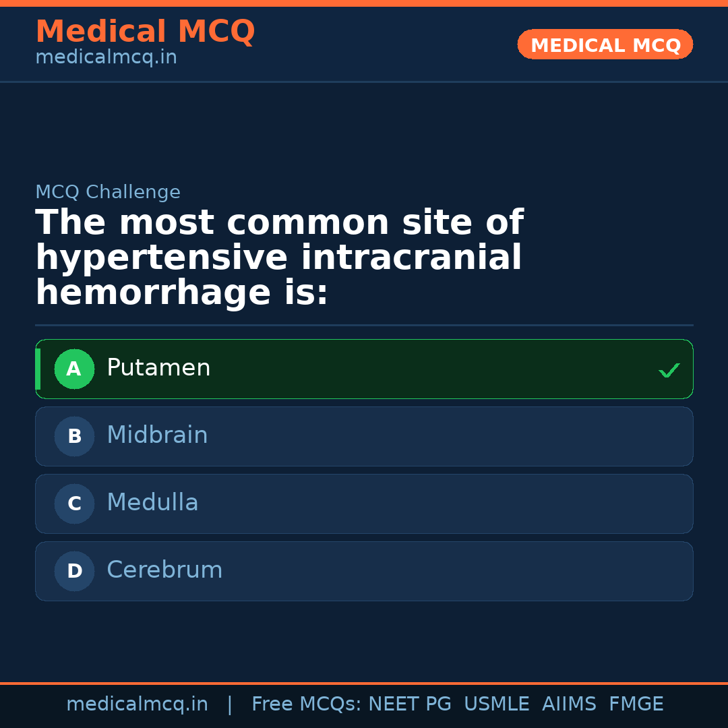Open medicalmcq.in link in the footer
Screen dimensions: 728x728
point(137,704)
